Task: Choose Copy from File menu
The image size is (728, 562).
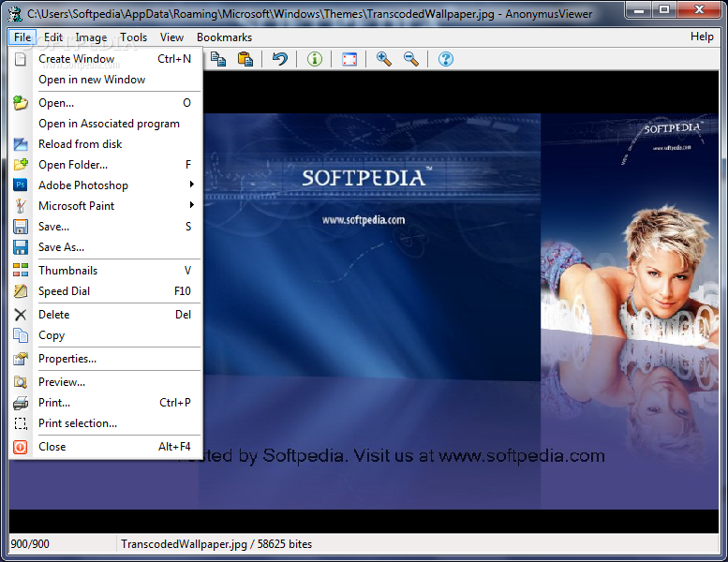Action: point(106,335)
